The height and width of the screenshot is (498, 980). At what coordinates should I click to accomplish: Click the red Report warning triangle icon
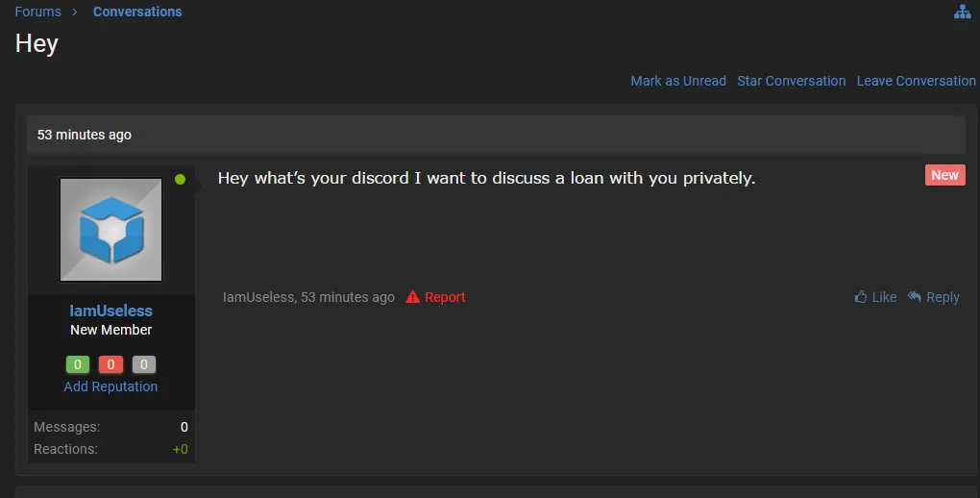412,297
